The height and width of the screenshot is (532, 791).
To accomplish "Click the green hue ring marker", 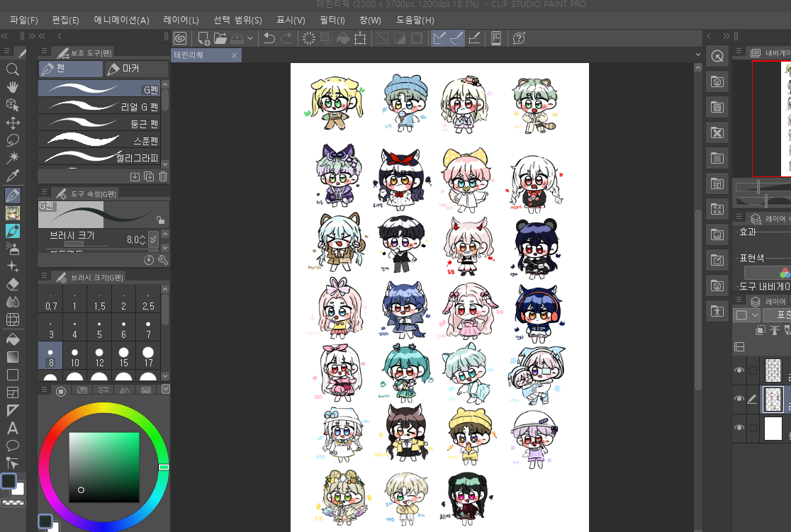I will 164,467.
